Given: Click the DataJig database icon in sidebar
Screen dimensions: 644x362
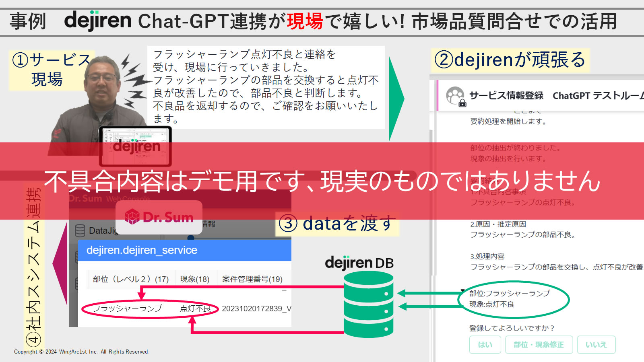Looking at the screenshot, I should tap(80, 230).
